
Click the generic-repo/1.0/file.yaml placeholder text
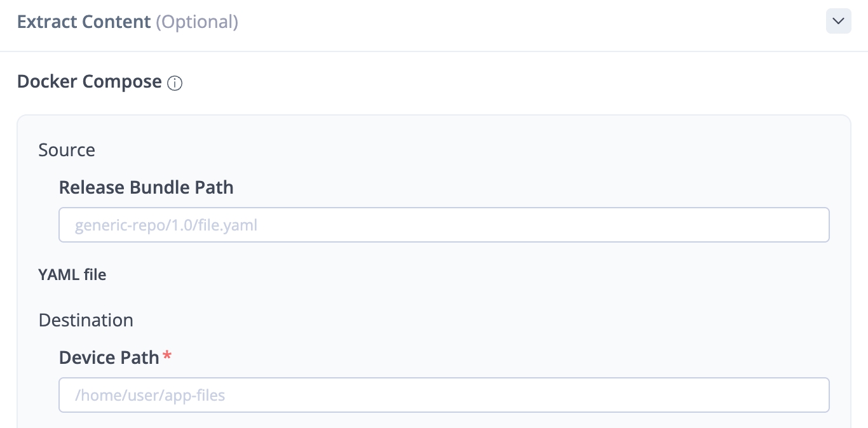166,225
